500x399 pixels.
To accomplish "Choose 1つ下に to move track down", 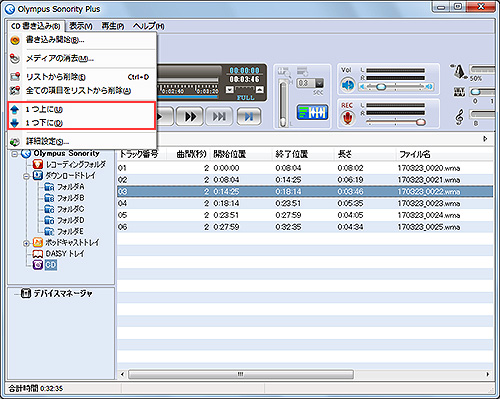I will (82, 123).
